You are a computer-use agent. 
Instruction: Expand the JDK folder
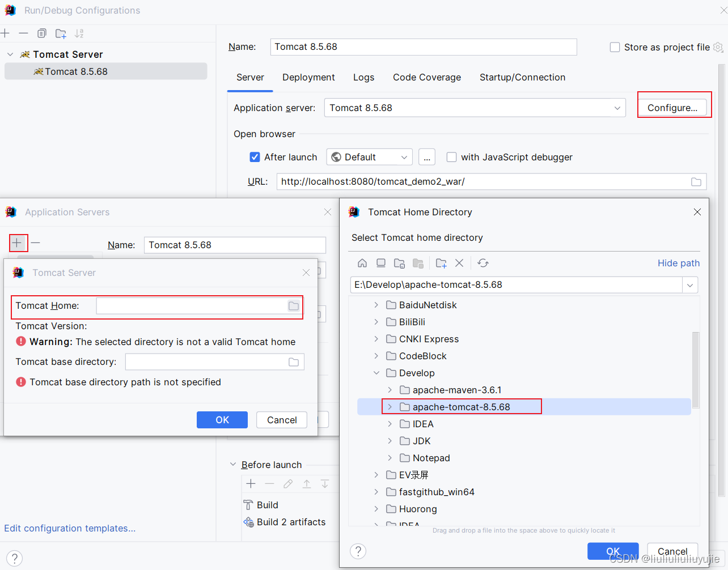click(390, 441)
